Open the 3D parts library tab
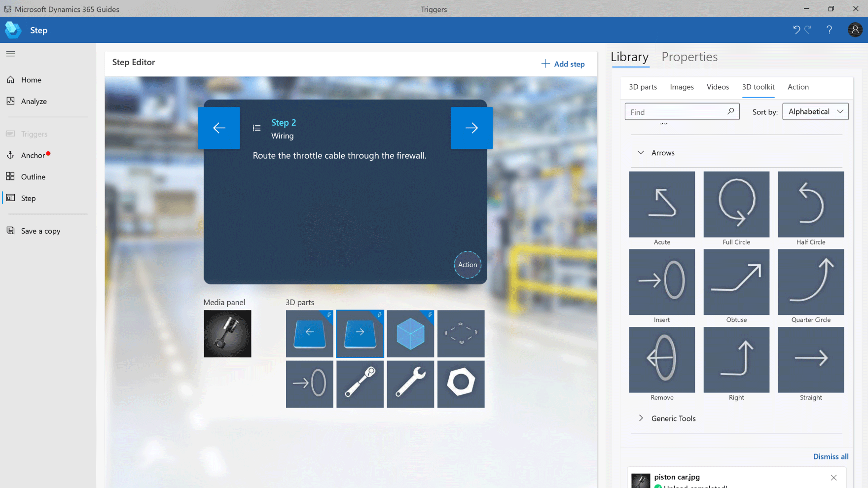The height and width of the screenshot is (488, 868). pyautogui.click(x=643, y=87)
